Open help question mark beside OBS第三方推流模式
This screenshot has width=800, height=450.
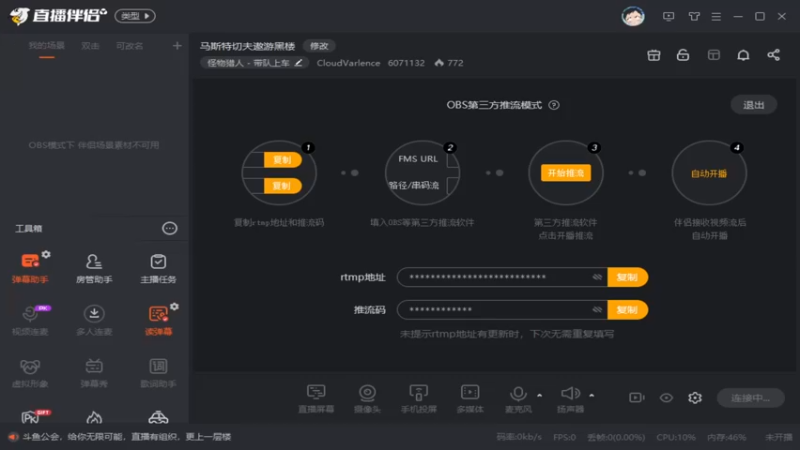point(554,105)
